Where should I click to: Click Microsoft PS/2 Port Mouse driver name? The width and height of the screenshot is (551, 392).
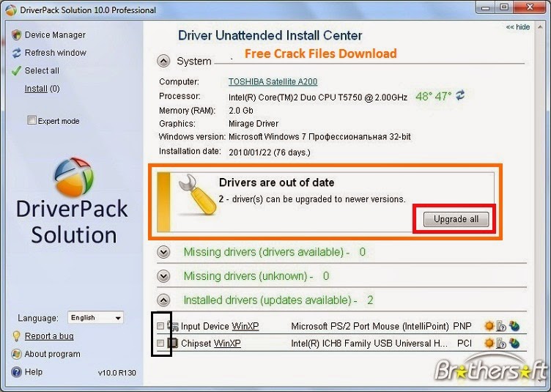(370, 326)
